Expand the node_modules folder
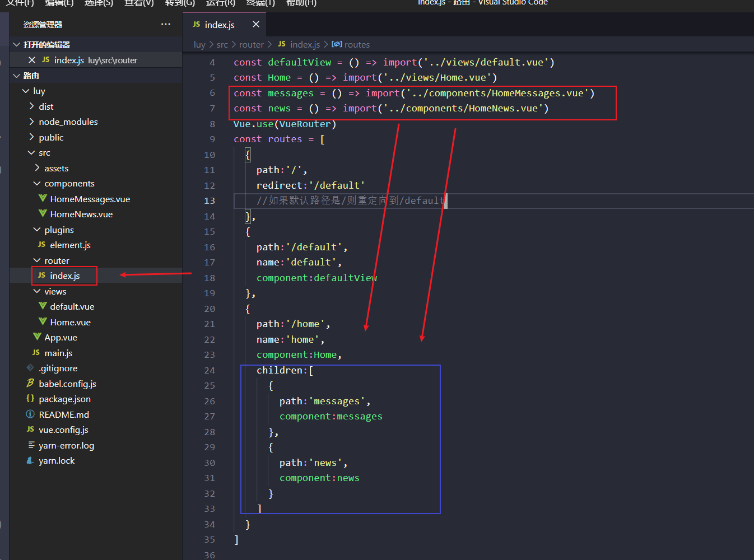Screen dimensions: 754x560 [x=31, y=122]
